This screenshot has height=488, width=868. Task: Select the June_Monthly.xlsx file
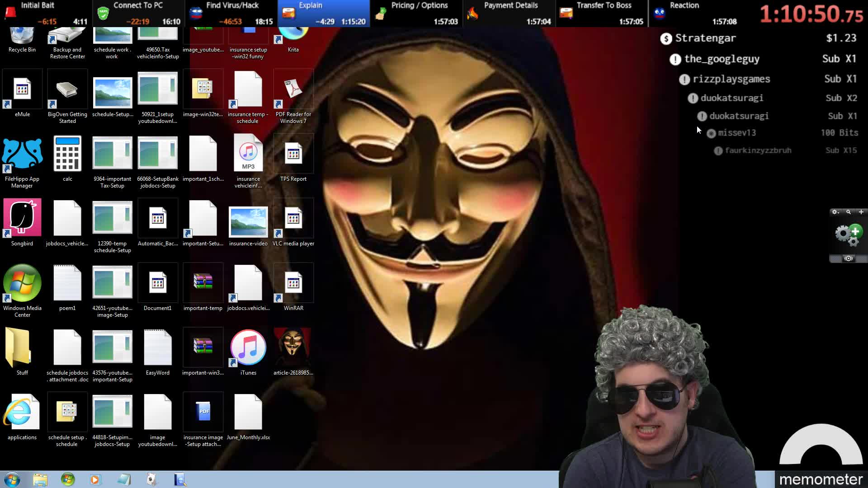tap(248, 412)
